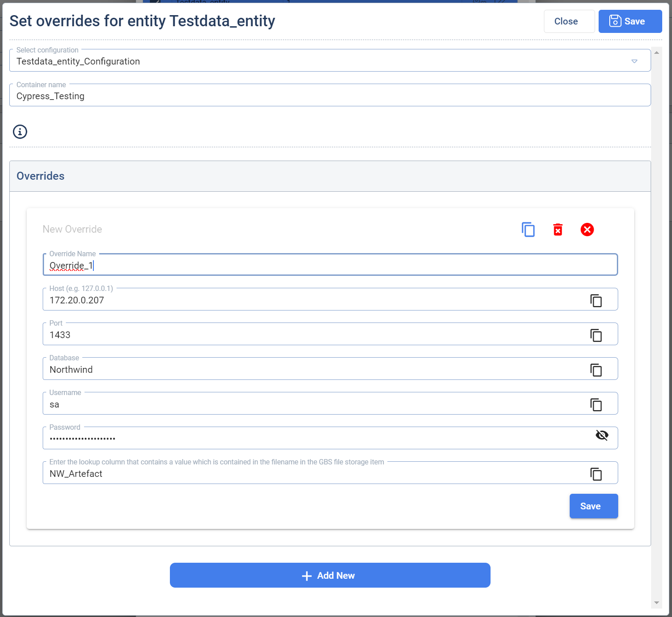Focus the Container name field

[x=330, y=95]
